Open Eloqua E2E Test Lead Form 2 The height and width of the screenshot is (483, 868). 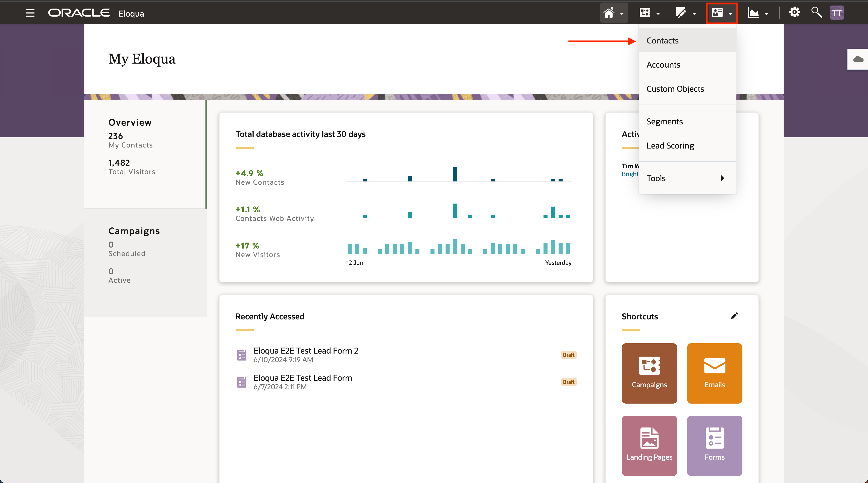pos(306,351)
